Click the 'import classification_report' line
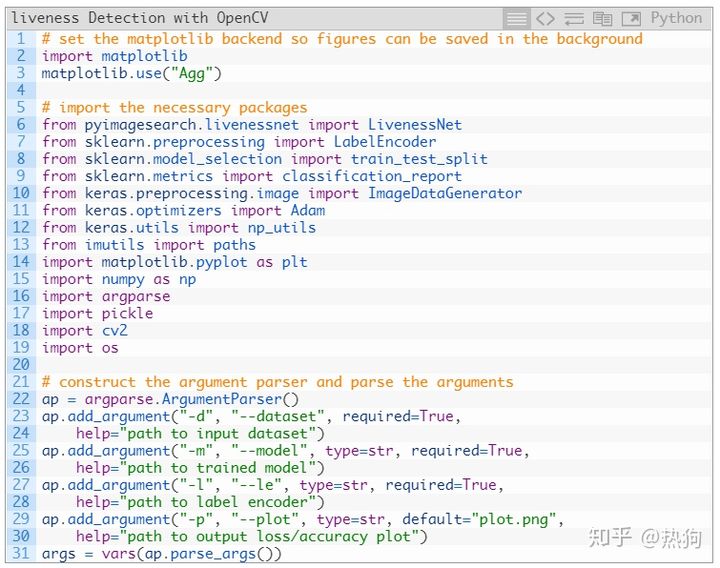 (x=252, y=176)
